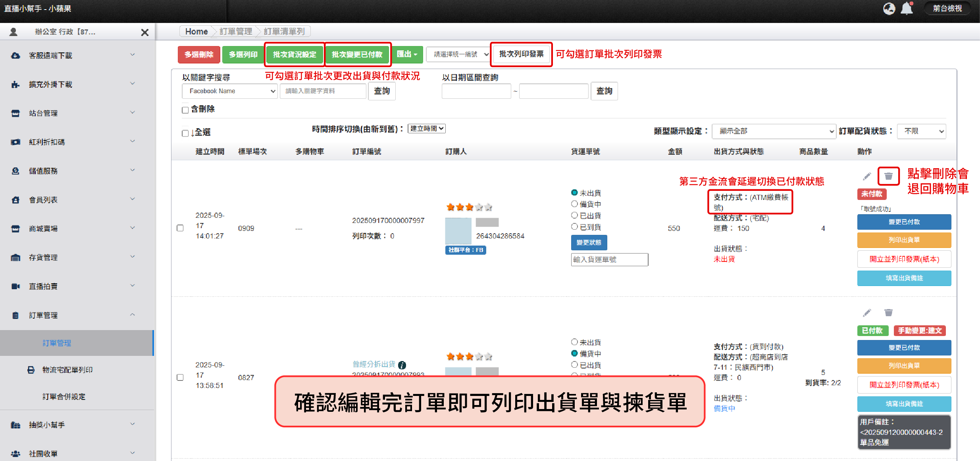Click the notification bell icon

tap(907, 8)
